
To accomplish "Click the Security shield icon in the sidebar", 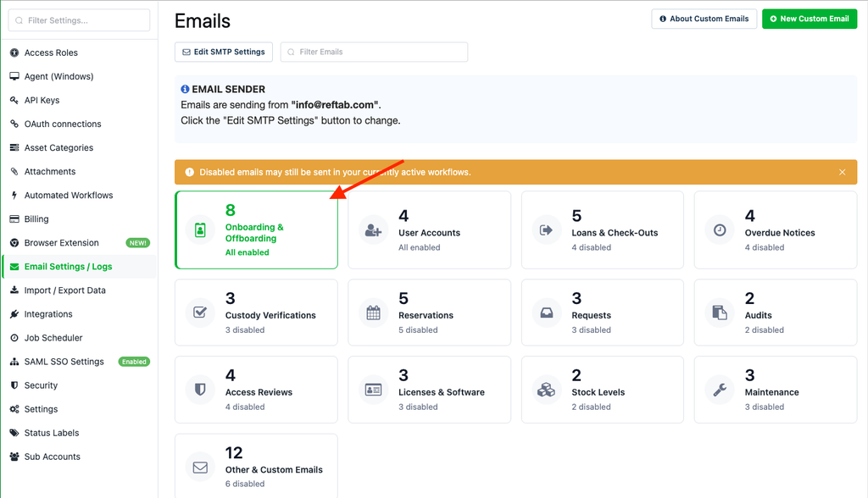I will click(x=14, y=385).
